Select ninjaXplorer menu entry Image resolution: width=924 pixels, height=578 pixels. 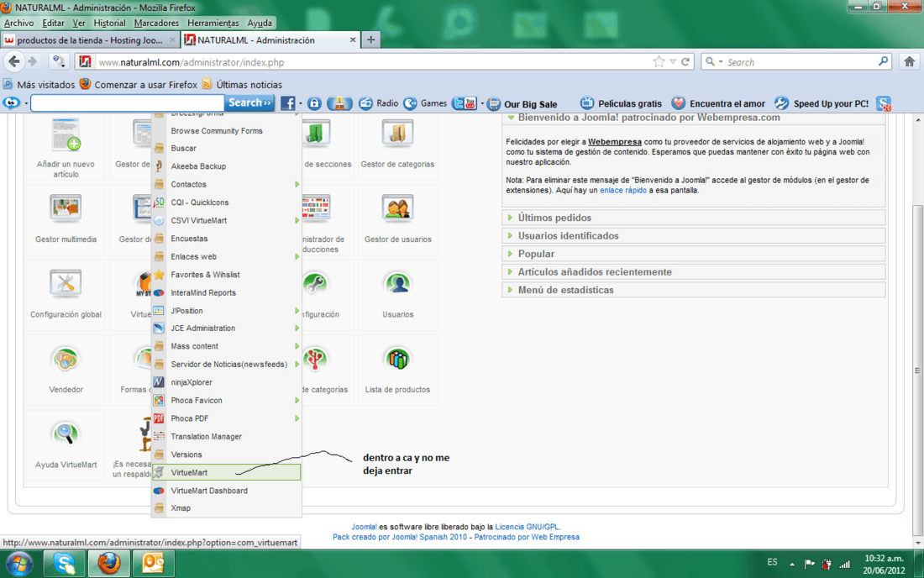pyautogui.click(x=226, y=382)
